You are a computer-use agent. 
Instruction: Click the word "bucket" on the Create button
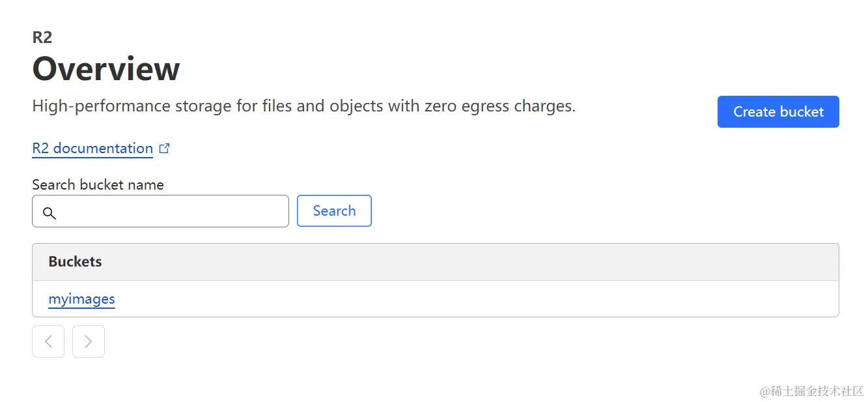(x=802, y=112)
